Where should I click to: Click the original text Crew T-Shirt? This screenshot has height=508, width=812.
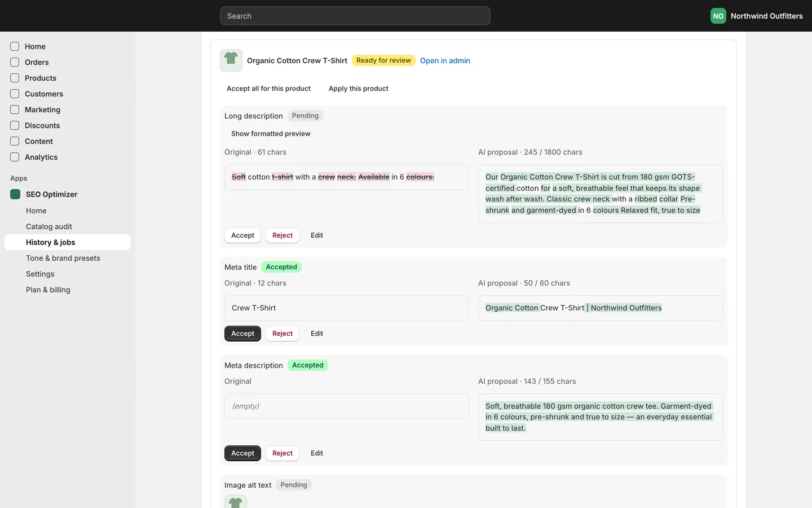point(254,308)
